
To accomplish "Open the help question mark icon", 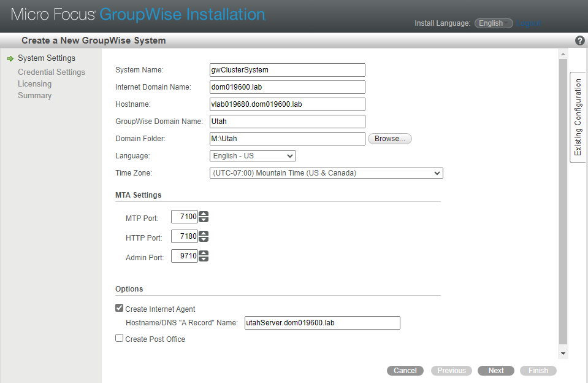I will tap(580, 41).
